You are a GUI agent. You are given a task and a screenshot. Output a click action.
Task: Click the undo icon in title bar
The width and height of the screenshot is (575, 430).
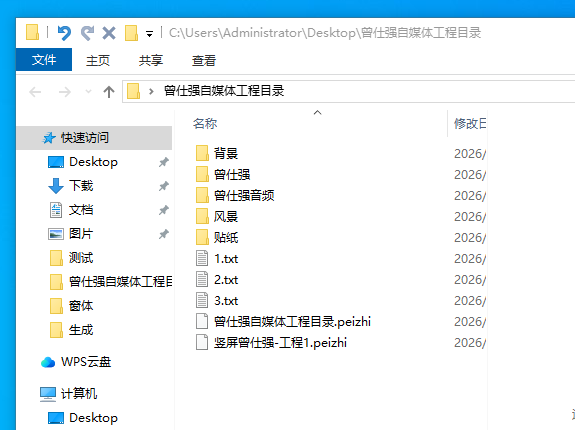(64, 33)
